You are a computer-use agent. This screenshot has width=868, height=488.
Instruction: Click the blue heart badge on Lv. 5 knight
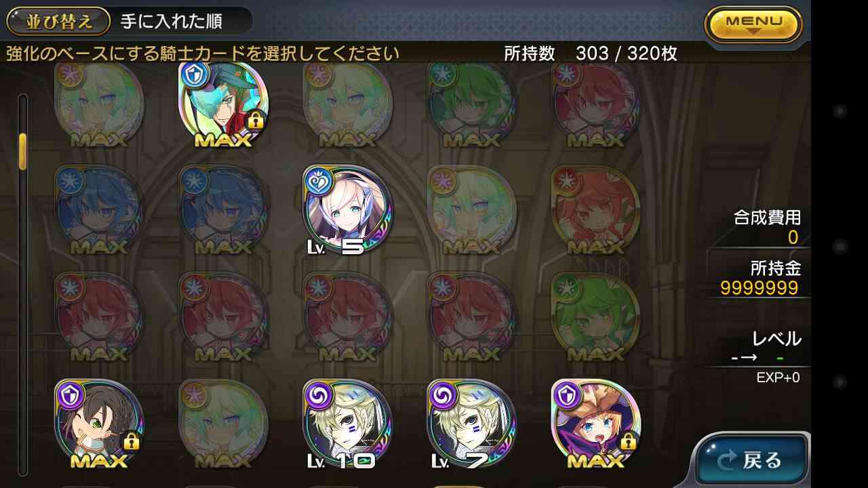pos(318,181)
